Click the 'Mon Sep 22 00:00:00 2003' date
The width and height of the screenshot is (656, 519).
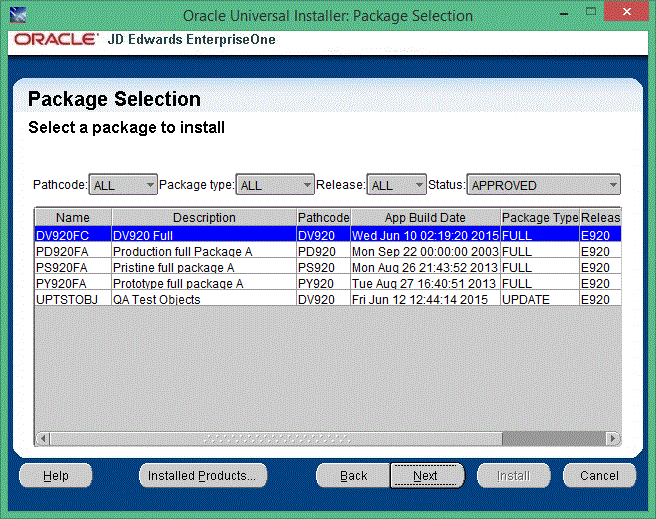pos(425,251)
